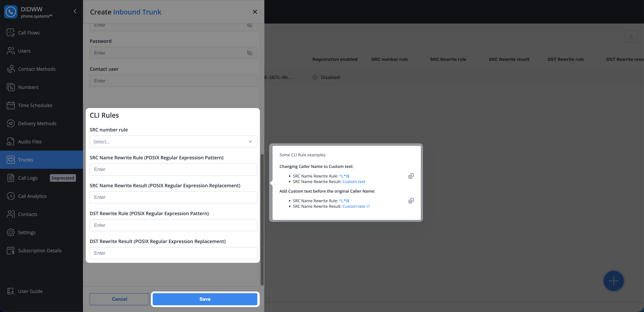Select the Trunks menu item
Image resolution: width=644 pixels, height=312 pixels.
(26, 160)
